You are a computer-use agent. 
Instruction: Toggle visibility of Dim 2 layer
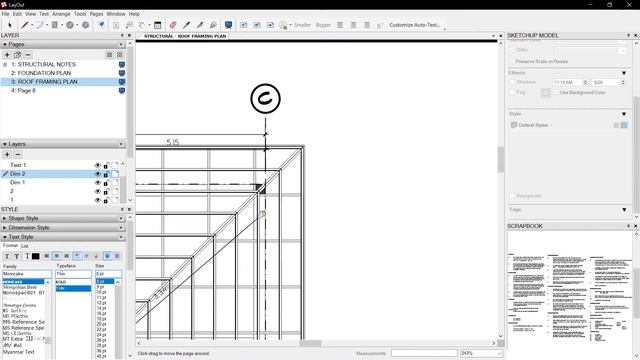tap(98, 174)
